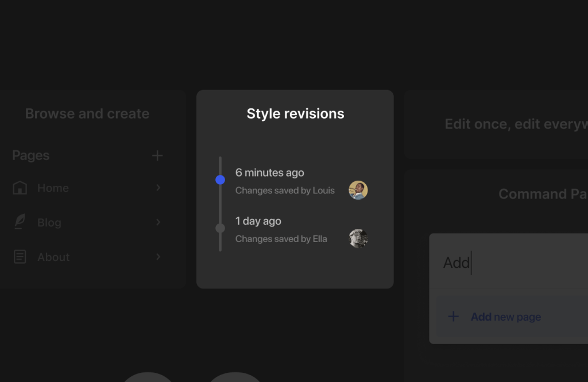
Task: Open Ella's profile avatar
Action: click(x=358, y=238)
